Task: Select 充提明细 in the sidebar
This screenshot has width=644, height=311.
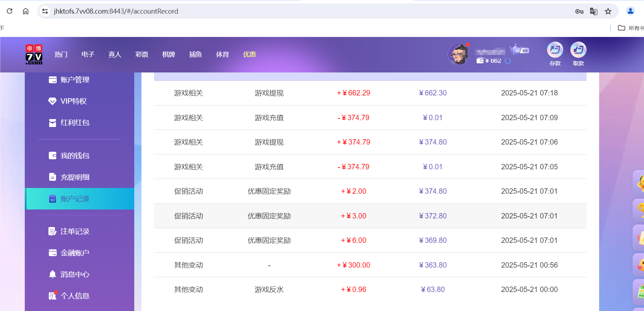Action: click(x=75, y=177)
